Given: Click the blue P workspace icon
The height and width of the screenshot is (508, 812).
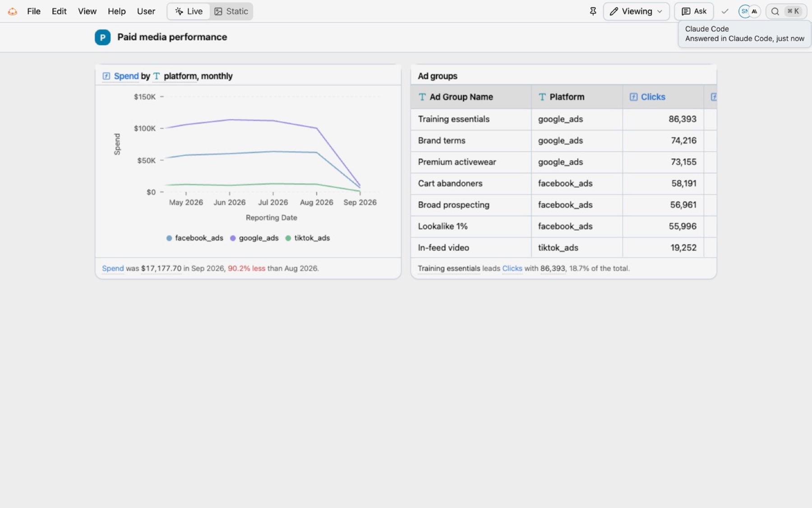Looking at the screenshot, I should coord(102,37).
